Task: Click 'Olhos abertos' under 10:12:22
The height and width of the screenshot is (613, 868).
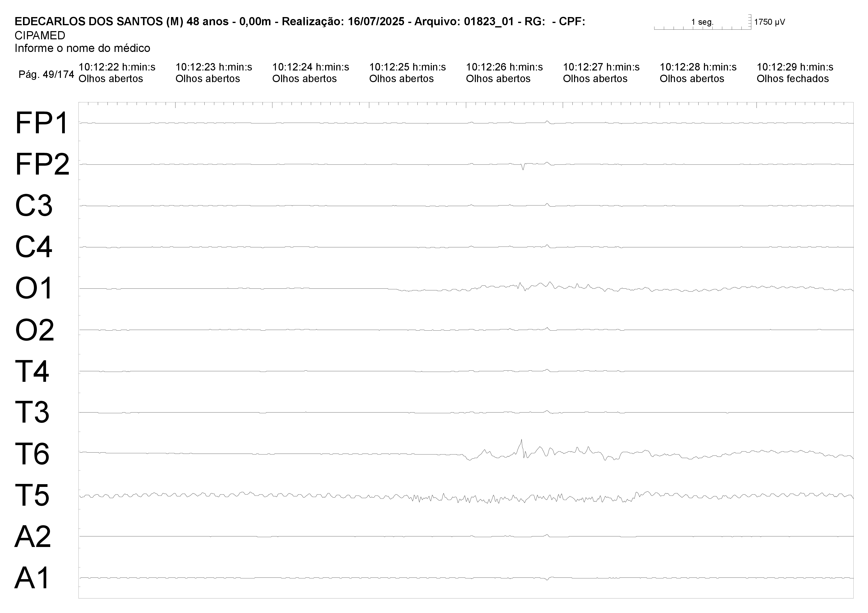Action: tap(111, 79)
